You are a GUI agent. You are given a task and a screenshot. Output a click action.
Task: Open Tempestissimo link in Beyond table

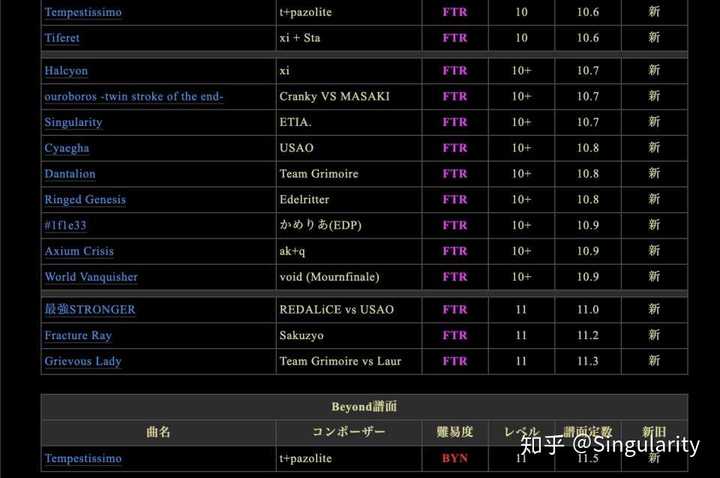pyautogui.click(x=83, y=458)
